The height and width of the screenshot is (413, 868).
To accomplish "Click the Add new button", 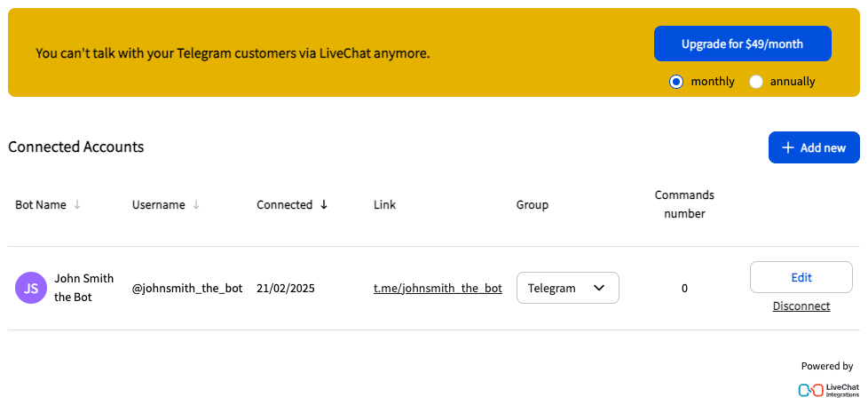I will coord(814,147).
